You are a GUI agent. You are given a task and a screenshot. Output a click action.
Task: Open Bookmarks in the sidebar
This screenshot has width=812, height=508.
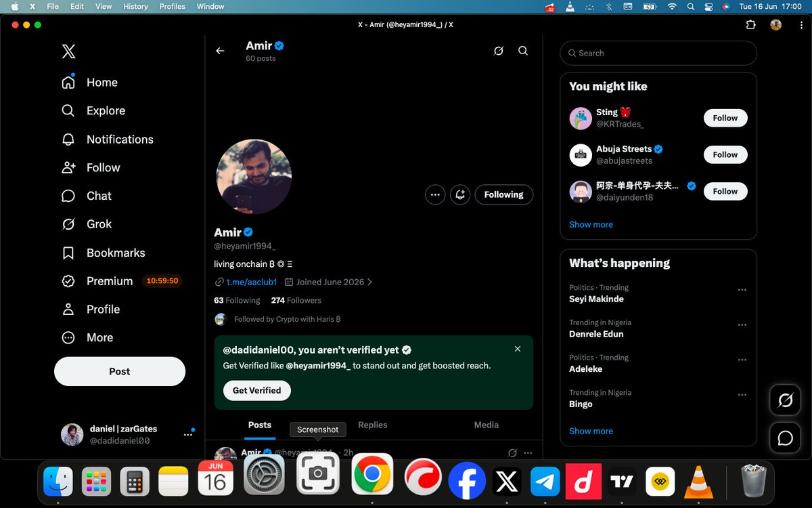point(103,253)
